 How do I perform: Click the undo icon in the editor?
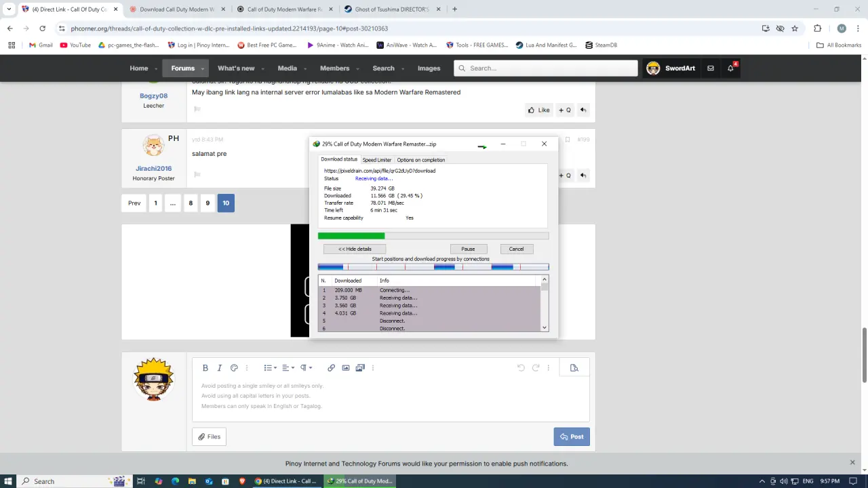tap(521, 368)
